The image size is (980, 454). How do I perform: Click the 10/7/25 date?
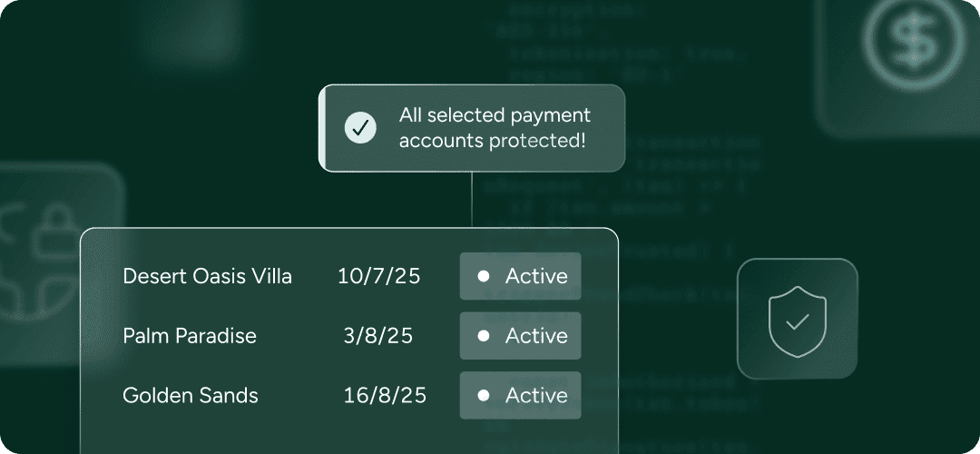coord(378,276)
